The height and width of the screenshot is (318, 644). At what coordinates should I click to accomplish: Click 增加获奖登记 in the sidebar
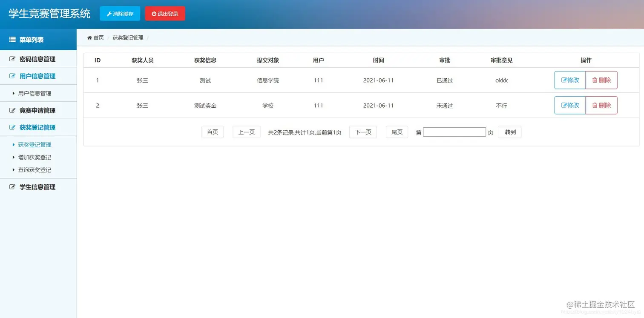click(x=35, y=157)
